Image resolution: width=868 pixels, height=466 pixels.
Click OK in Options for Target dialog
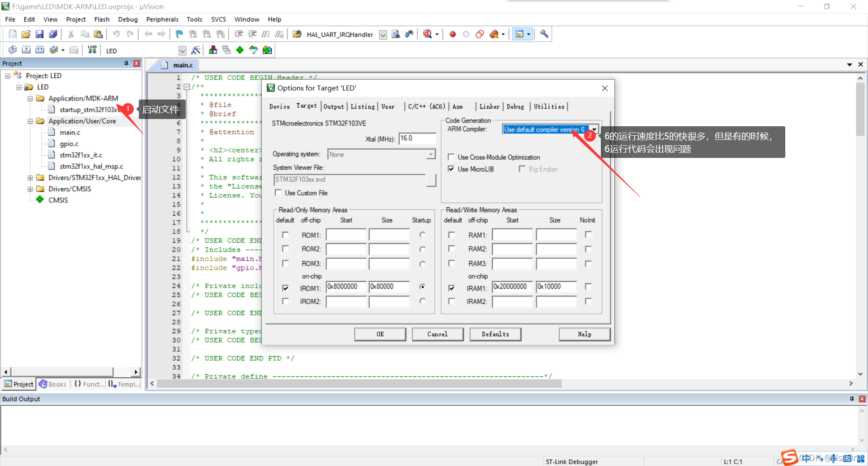[x=380, y=334]
